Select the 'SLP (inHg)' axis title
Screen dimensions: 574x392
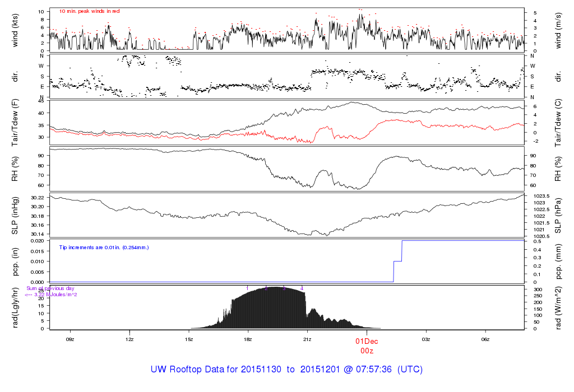click(15, 216)
